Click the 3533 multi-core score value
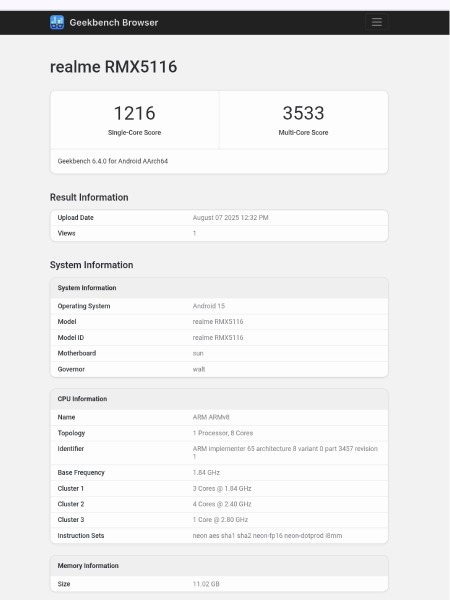The image size is (450, 600). click(303, 113)
